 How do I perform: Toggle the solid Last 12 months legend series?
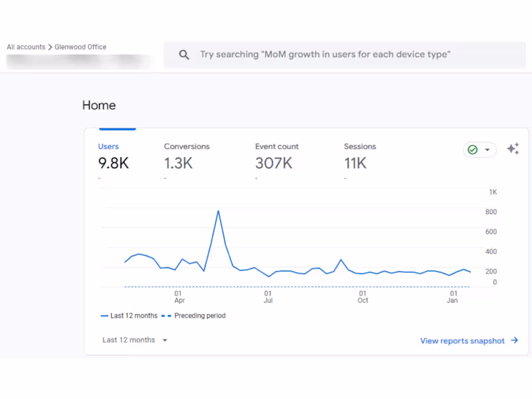point(130,316)
